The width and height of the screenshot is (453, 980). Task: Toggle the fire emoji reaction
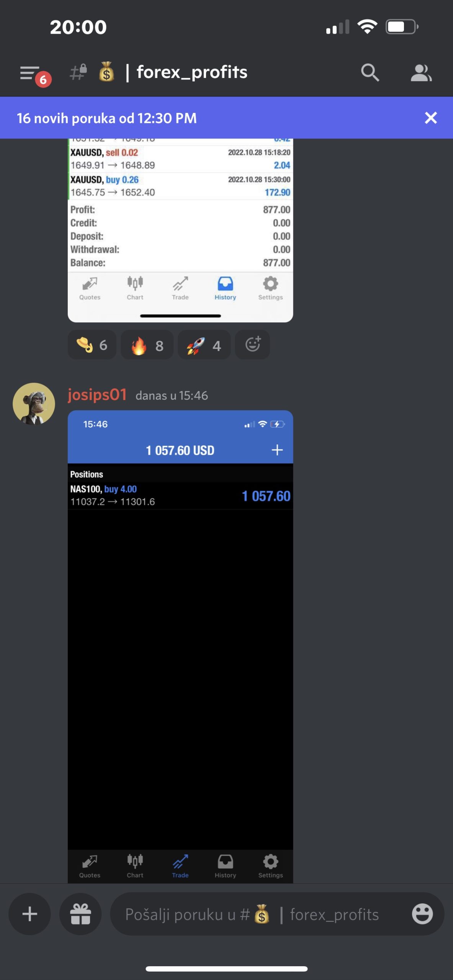[147, 345]
